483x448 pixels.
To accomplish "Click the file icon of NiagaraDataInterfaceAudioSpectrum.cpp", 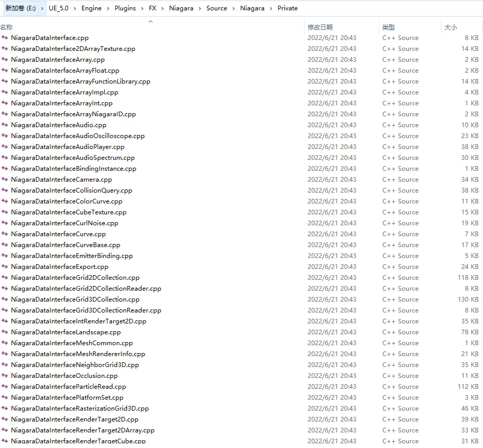I will pos(5,158).
